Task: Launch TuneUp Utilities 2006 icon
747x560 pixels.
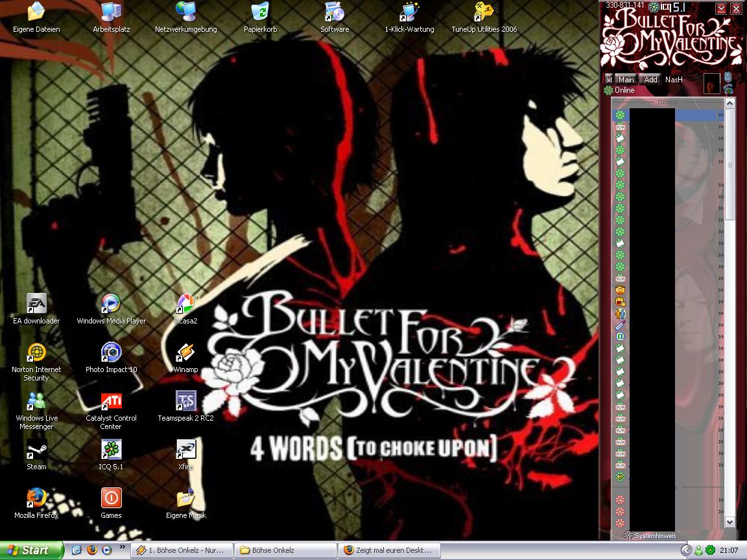Action: click(x=484, y=18)
